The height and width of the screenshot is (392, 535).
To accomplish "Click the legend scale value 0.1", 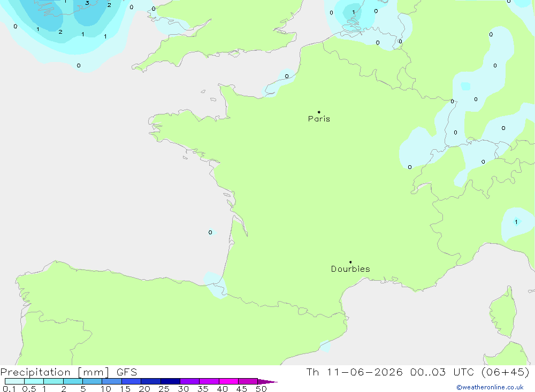I will 9,389.
